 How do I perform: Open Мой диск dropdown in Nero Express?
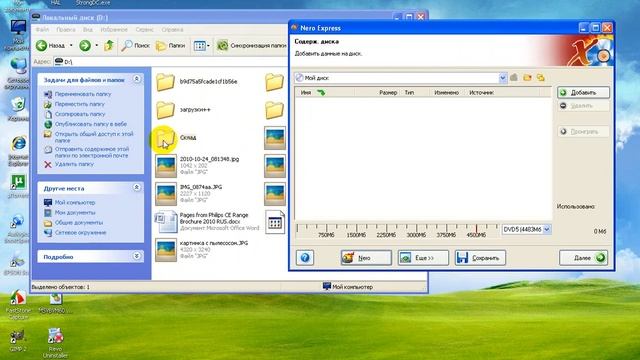(x=502, y=78)
